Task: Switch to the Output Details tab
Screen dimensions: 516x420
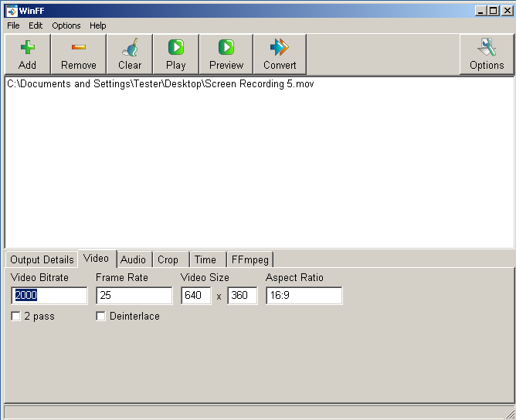Action: pos(42,259)
